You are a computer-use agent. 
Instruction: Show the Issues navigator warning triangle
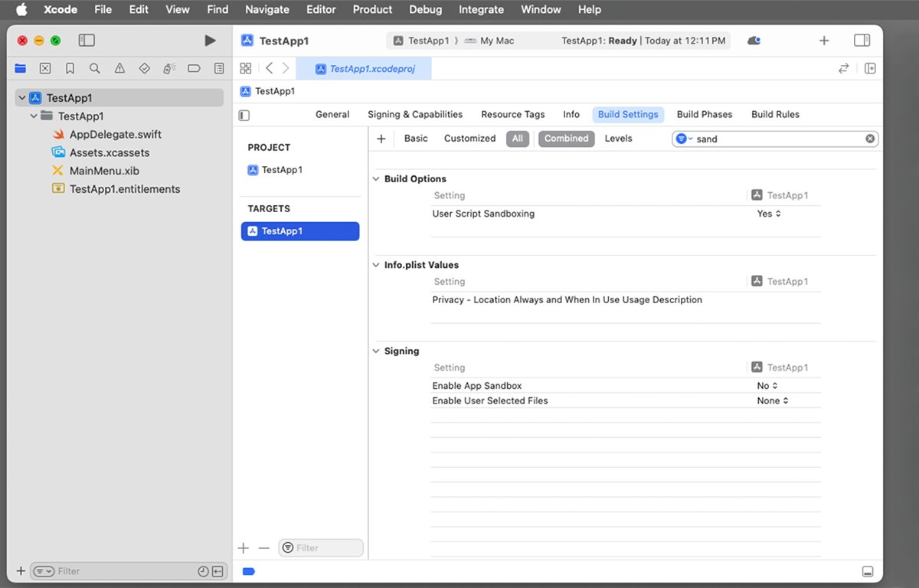119,68
